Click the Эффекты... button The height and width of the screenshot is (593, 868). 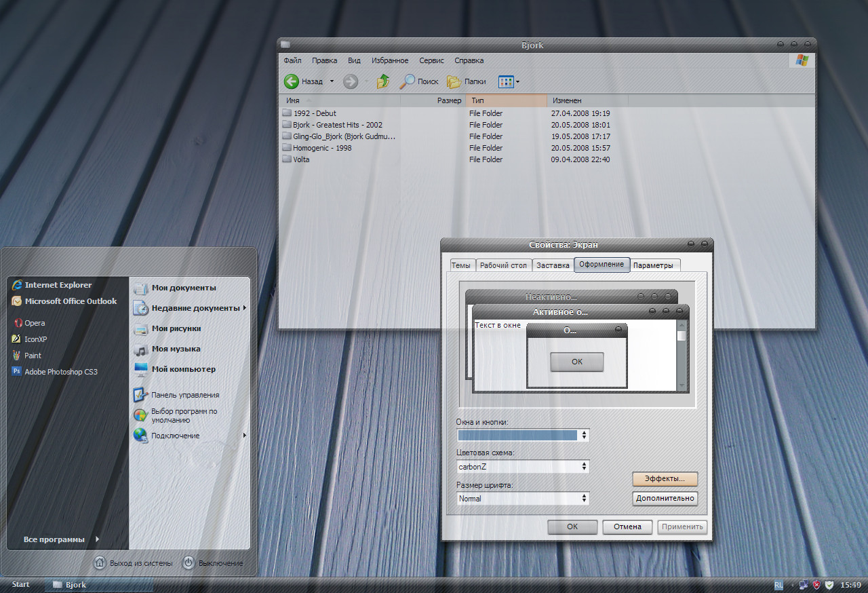[665, 479]
